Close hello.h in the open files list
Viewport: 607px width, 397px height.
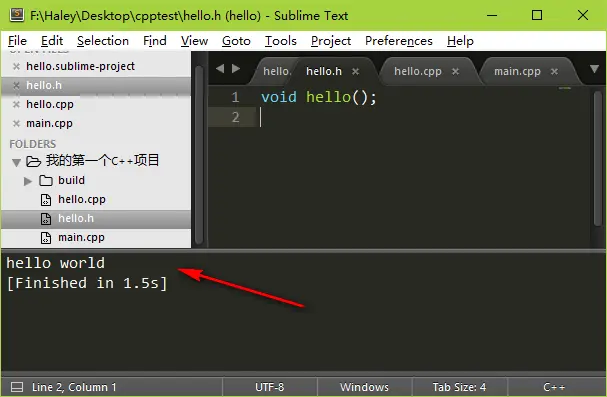click(16, 86)
